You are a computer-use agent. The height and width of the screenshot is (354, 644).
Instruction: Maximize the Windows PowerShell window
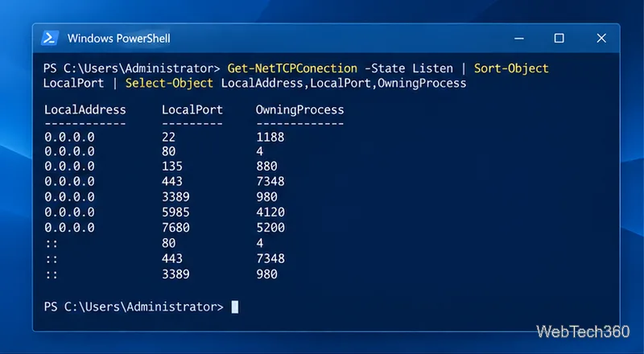click(559, 38)
